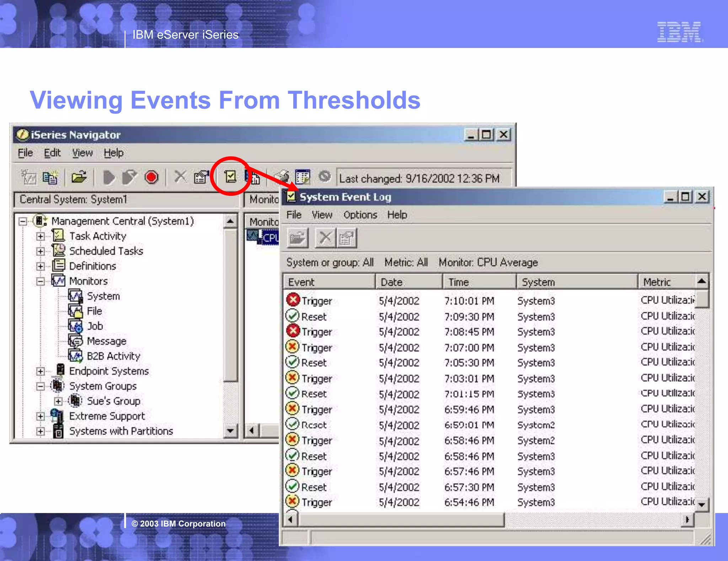Viewport: 728px width, 561px height.
Task: Click calendar Scheduled Tasks toolbar icon
Action: [302, 176]
